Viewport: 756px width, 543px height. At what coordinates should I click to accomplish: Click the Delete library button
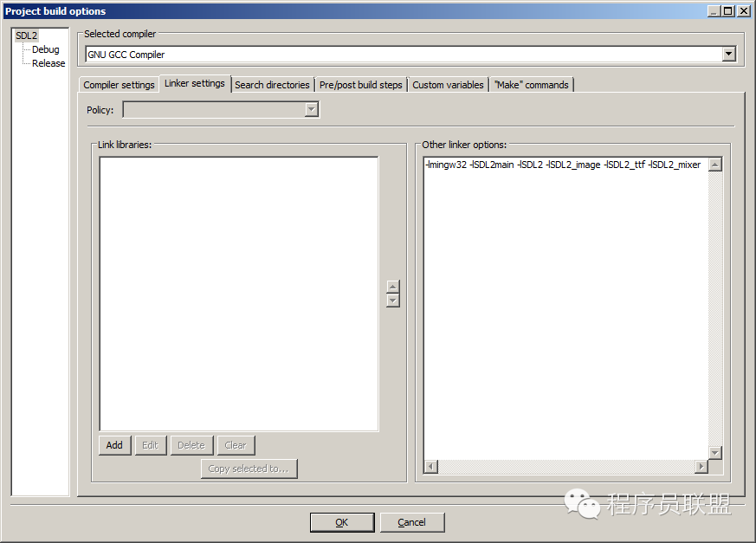click(x=191, y=445)
